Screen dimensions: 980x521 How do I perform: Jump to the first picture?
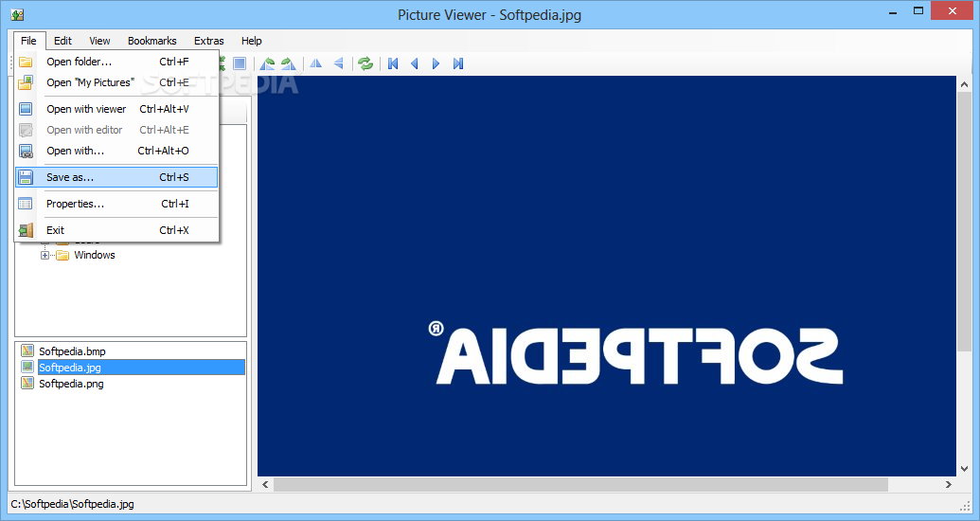393,63
